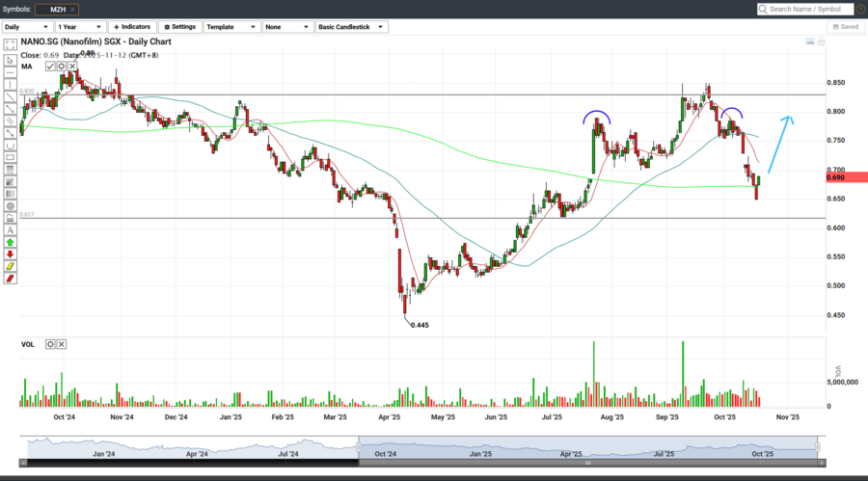Select the rectangle drawing tool
This screenshot has width=868, height=481.
[10, 157]
